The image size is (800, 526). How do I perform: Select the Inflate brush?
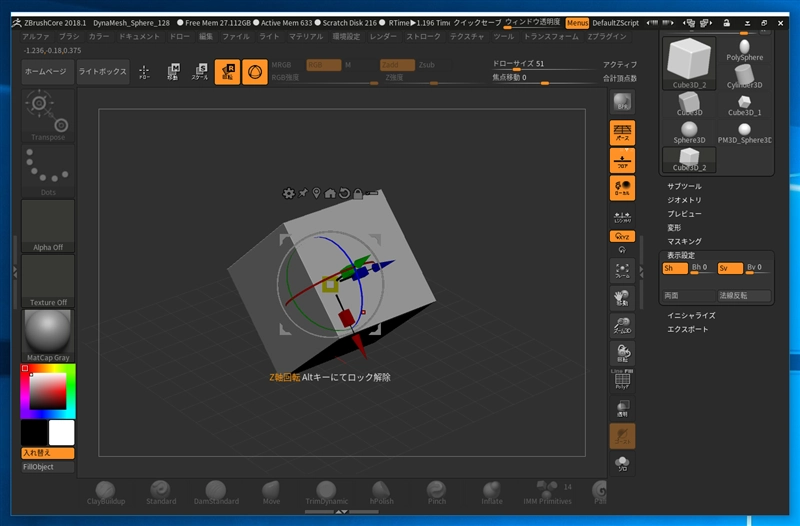492,493
